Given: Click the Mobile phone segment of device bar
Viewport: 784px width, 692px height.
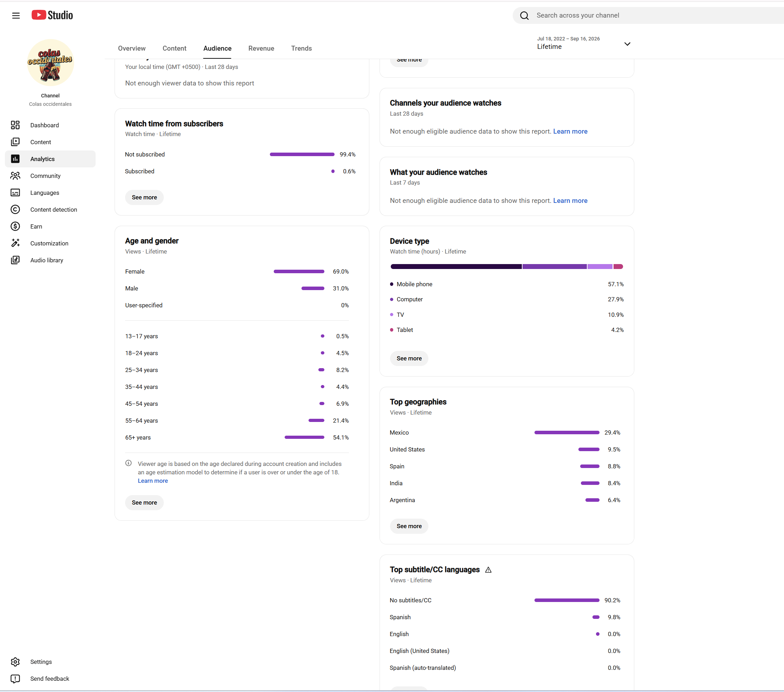Looking at the screenshot, I should pos(456,267).
